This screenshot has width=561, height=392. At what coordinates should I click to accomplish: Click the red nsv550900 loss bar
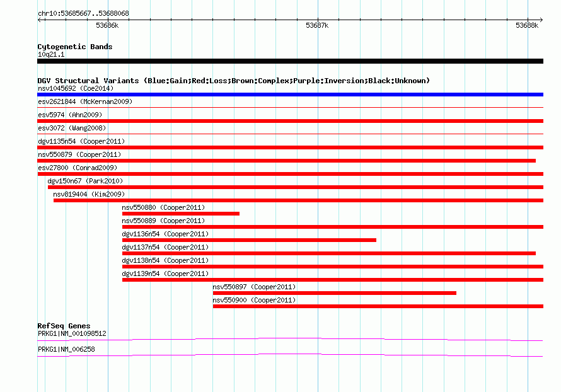point(378,306)
